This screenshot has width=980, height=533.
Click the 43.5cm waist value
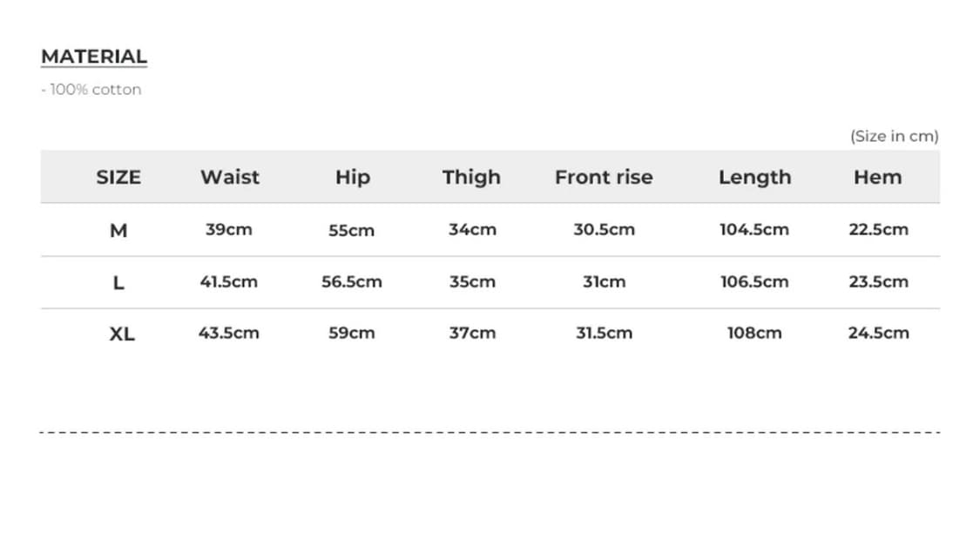[x=229, y=334]
